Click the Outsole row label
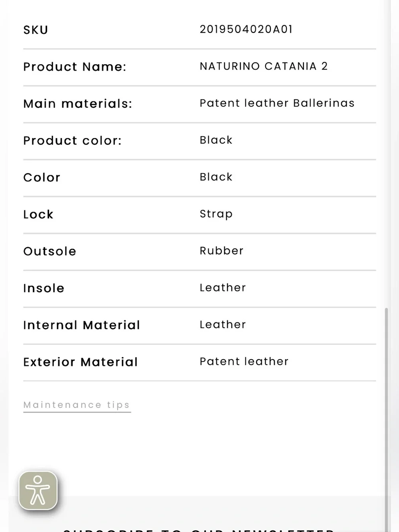399x532 pixels. coord(50,251)
